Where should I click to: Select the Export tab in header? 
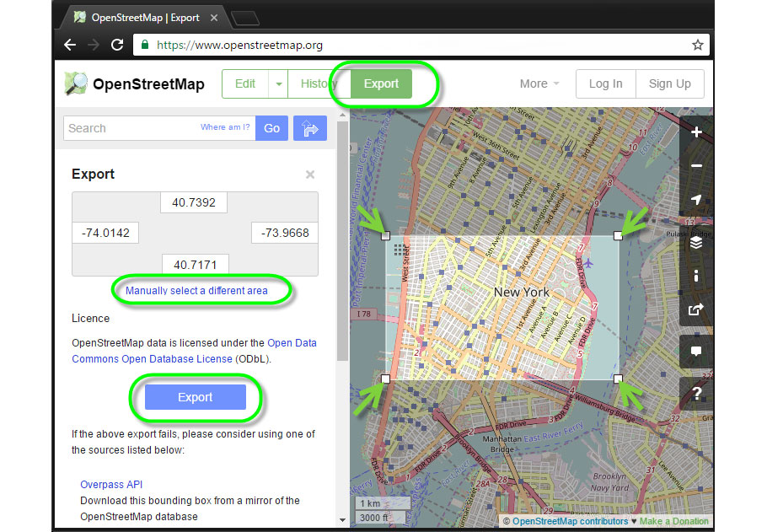381,83
